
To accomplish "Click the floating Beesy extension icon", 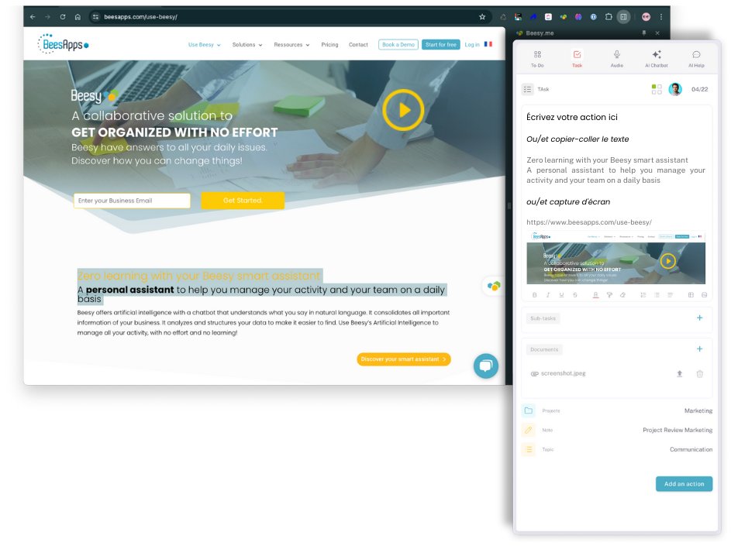I will pos(494,286).
